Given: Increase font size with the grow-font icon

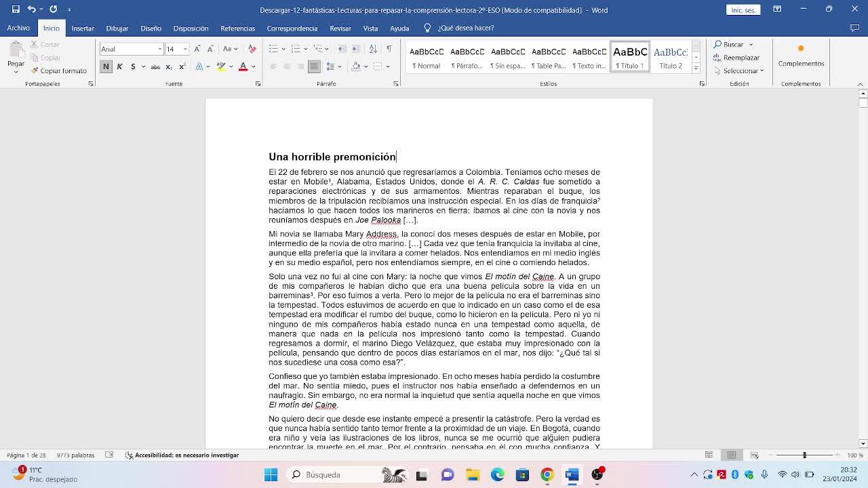Looking at the screenshot, I should tap(197, 49).
